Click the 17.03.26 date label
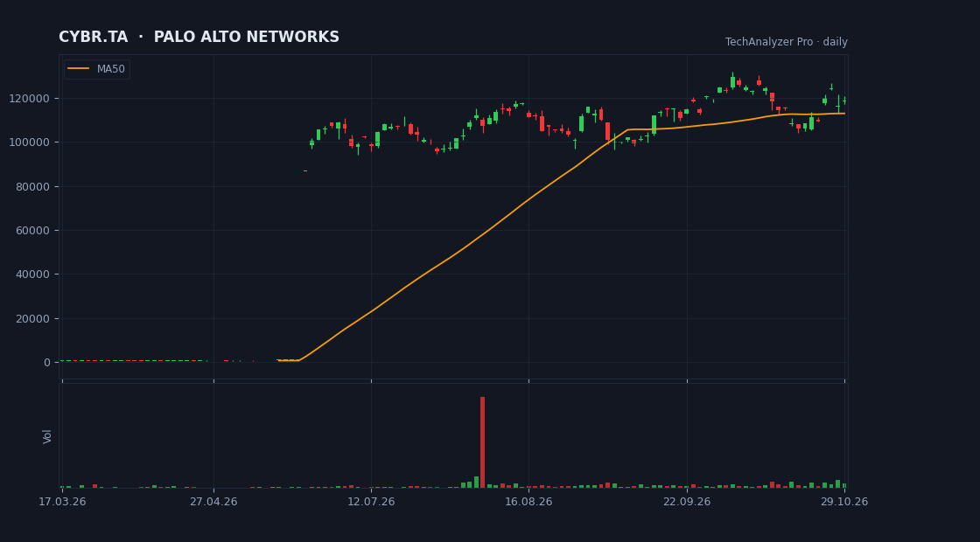The width and height of the screenshot is (980, 542). (62, 502)
